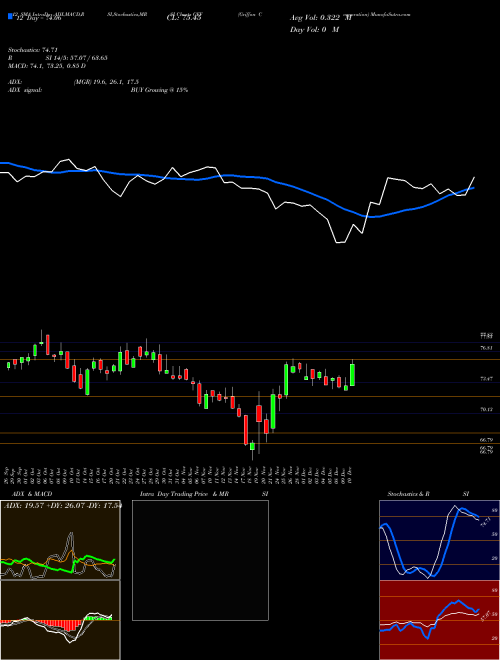Click the '(MGR) 19.6, 26.1, 17.5' ADX values
This screenshot has width=500, height=660.
(106, 82)
